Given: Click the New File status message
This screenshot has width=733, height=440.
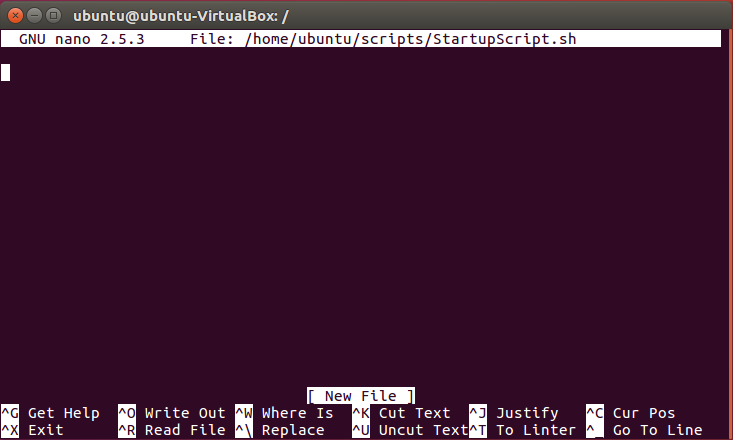Looking at the screenshot, I should coord(361,396).
